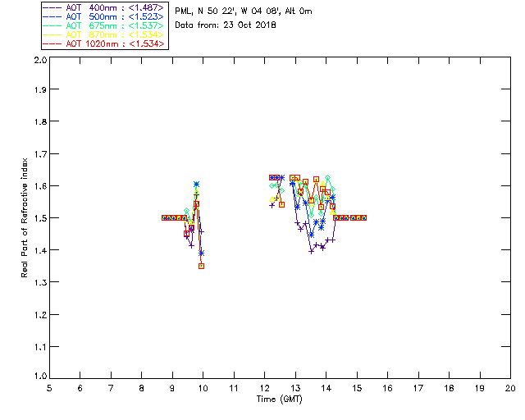Click the y-axis label 1.8
The width and height of the screenshot is (525, 420).
(40, 121)
